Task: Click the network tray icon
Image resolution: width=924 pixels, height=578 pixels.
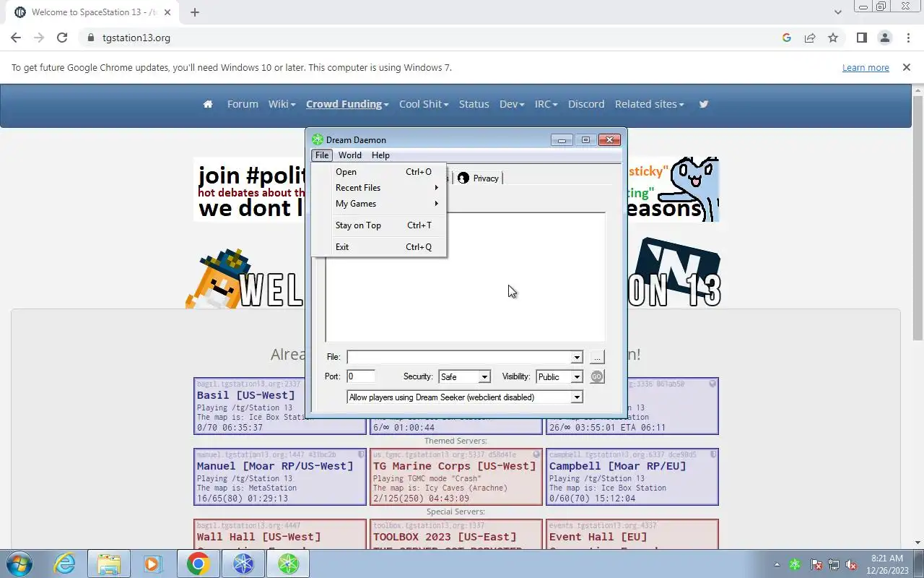Action: [834, 564]
